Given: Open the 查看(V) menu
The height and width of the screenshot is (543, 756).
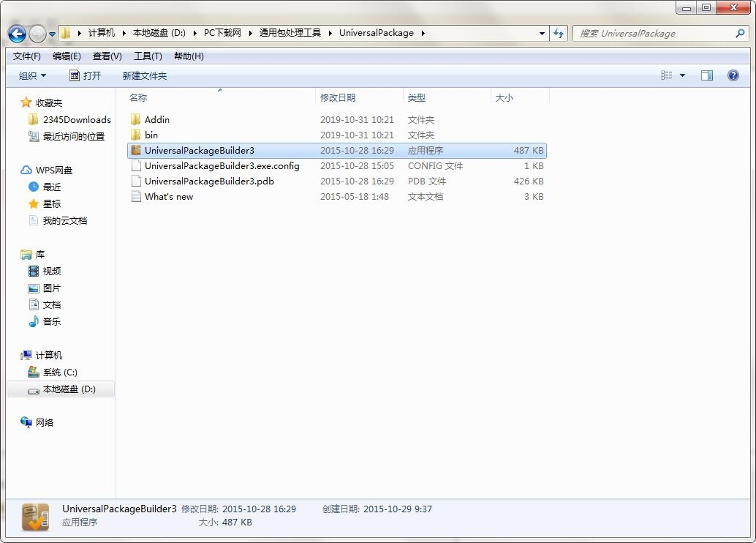Looking at the screenshot, I should tap(107, 56).
